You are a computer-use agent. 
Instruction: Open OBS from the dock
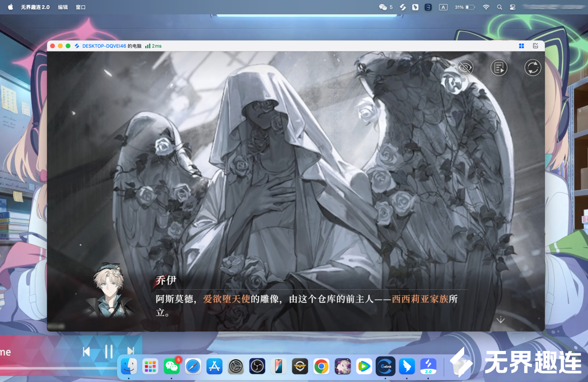(257, 366)
